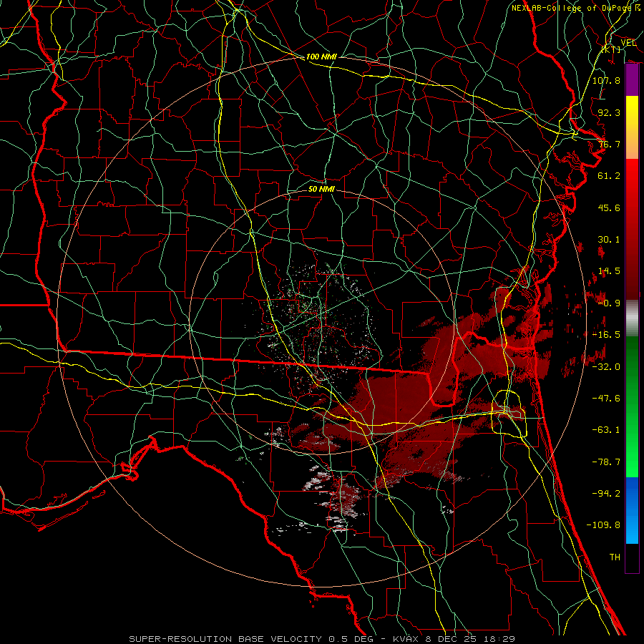Select the 14.5 scale value
Screen dimensions: 644x644
coord(609,271)
